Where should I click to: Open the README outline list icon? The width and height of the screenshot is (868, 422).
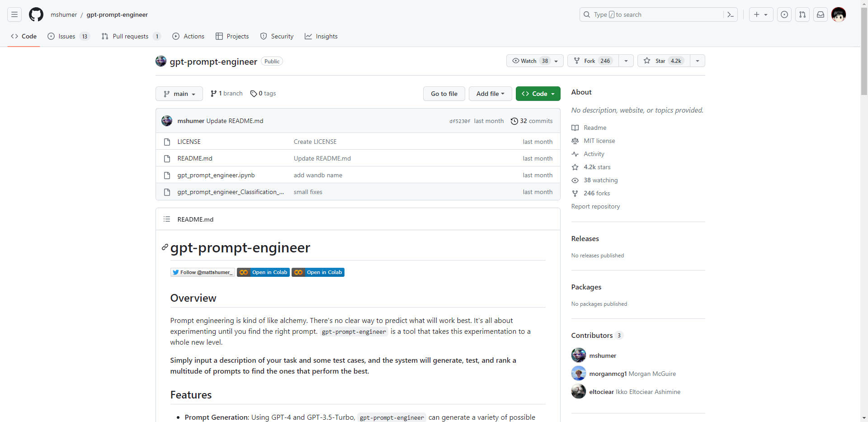click(x=167, y=219)
